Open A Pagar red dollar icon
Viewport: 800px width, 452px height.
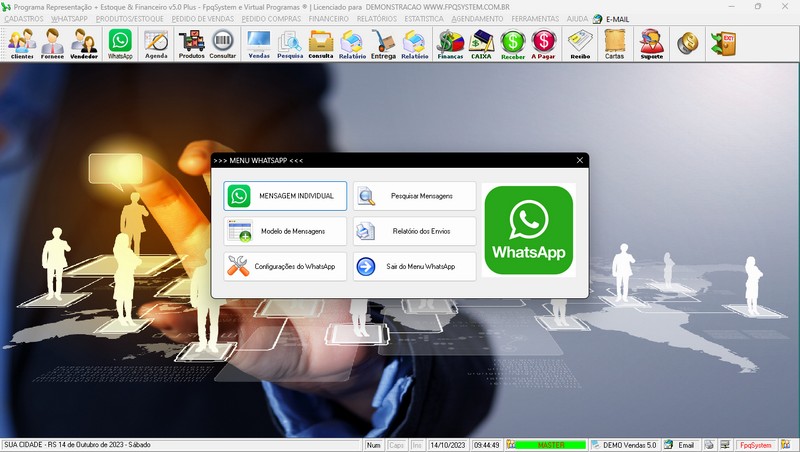click(x=544, y=43)
